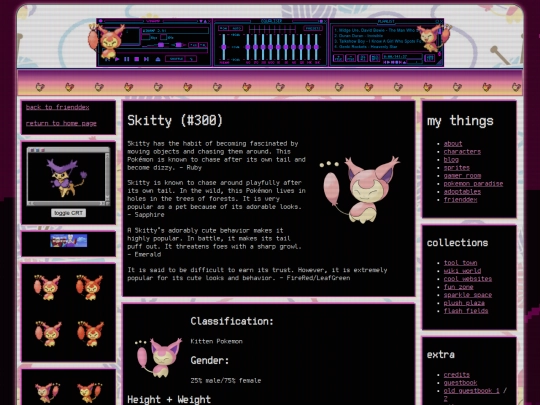Select playlist track Duran Duran
Viewport: 540px width, 405px height.
pyautogui.click(x=359, y=36)
